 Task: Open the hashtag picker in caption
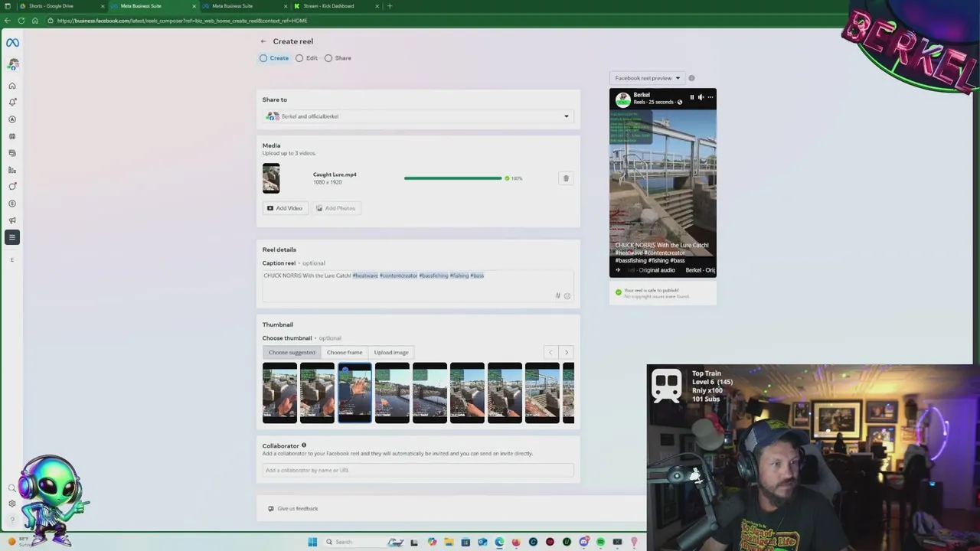pyautogui.click(x=558, y=295)
